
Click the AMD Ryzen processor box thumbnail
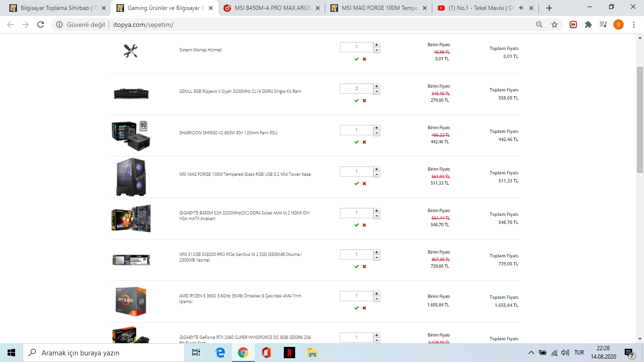tap(131, 301)
